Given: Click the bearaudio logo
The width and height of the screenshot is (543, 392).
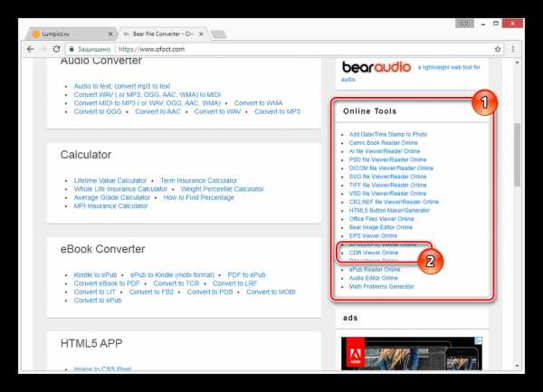Looking at the screenshot, I should click(376, 67).
